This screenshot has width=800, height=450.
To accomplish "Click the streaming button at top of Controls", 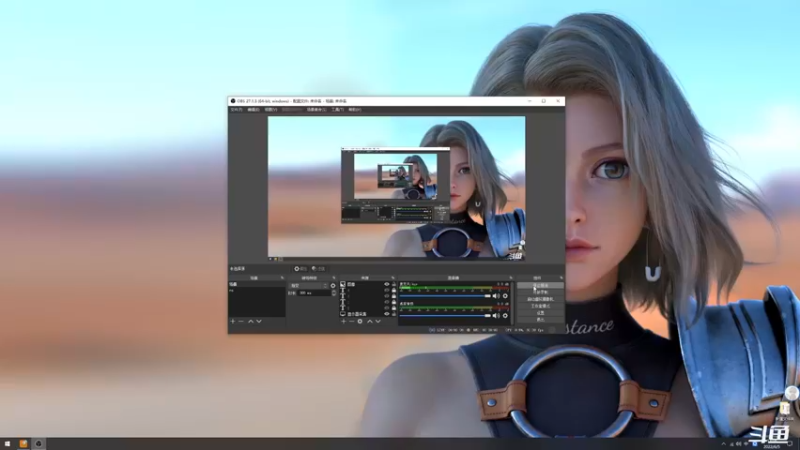I will [x=540, y=286].
